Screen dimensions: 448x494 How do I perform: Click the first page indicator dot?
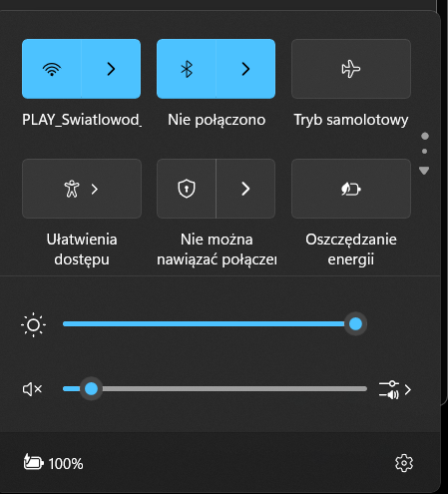click(425, 136)
